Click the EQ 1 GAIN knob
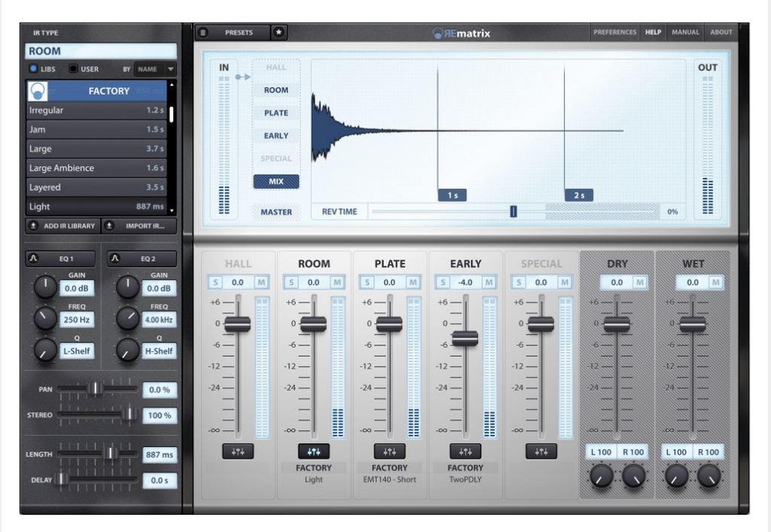 (45, 287)
